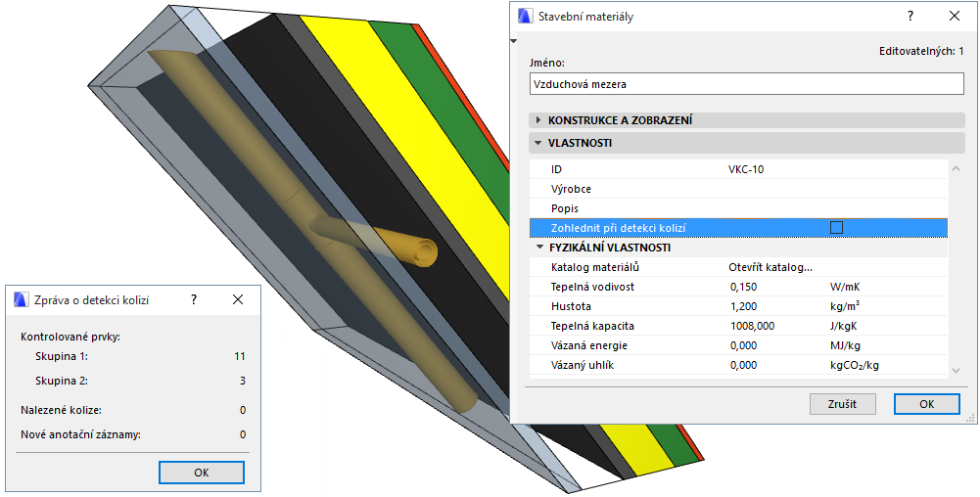
Task: Click OK in the collision detection report
Action: [202, 473]
